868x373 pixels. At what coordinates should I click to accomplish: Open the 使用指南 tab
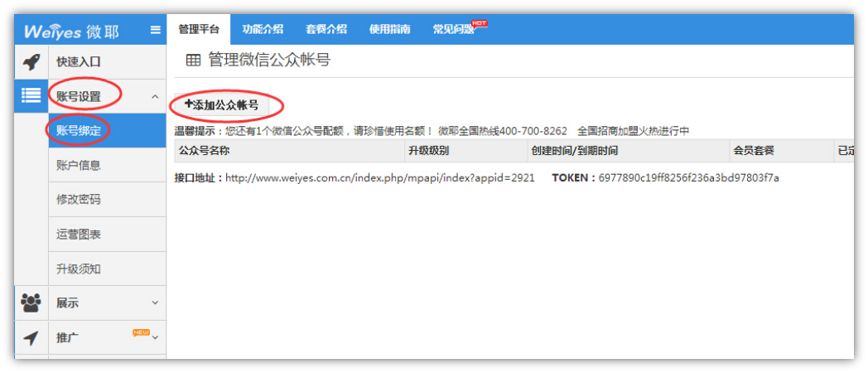tap(390, 29)
